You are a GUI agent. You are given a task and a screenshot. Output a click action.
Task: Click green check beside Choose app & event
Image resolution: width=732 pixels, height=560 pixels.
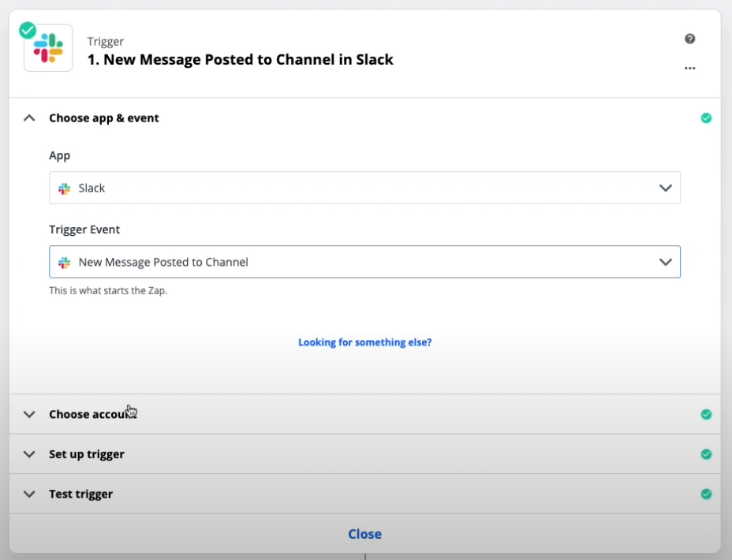706,118
